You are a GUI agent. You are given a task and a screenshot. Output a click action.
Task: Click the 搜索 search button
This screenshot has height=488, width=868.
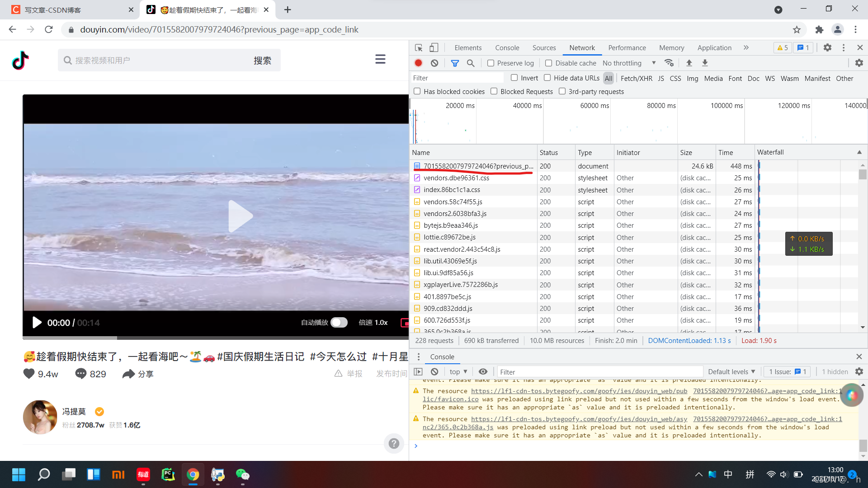click(x=262, y=60)
